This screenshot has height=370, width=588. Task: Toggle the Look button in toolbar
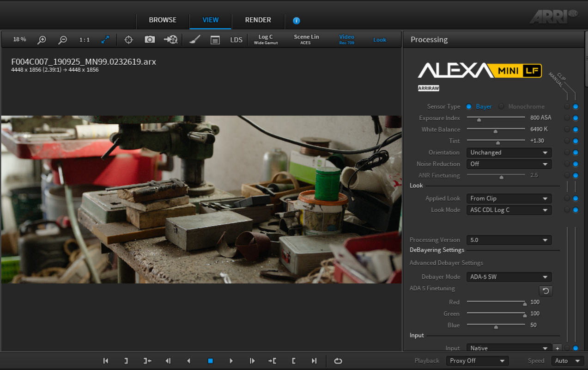click(x=380, y=40)
